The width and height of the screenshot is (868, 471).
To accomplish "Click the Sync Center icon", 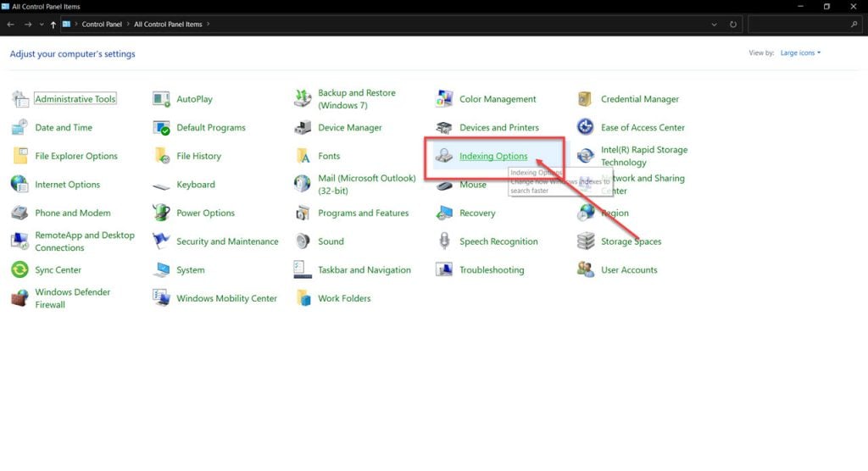I will tap(20, 270).
